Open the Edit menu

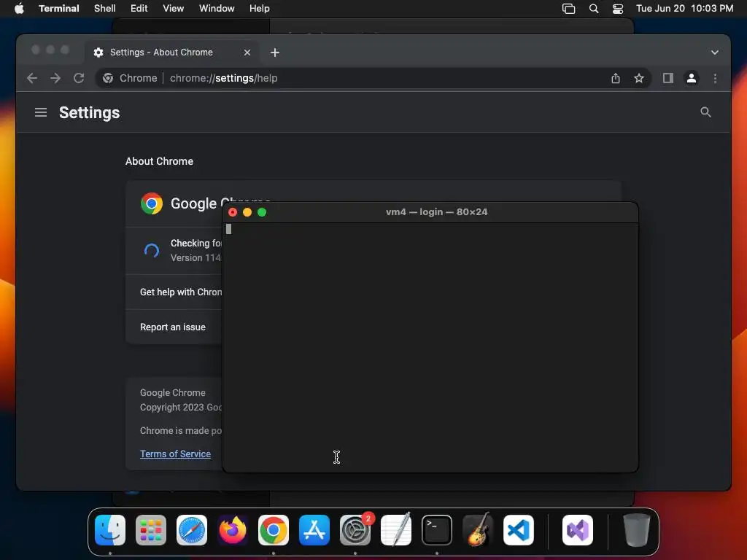(x=139, y=9)
